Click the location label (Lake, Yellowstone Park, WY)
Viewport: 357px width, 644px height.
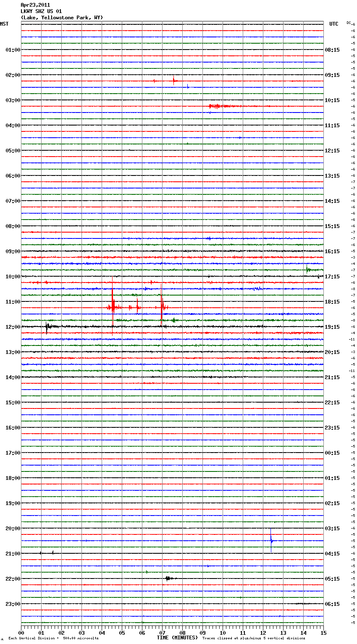tap(62, 18)
